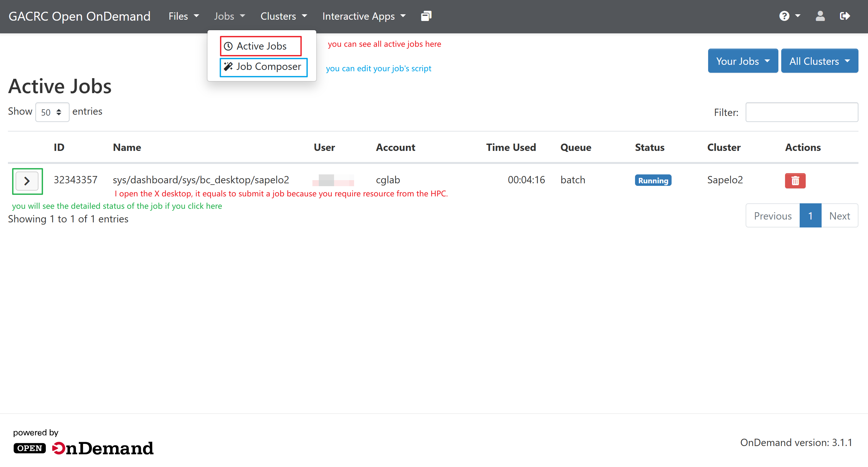Image resolution: width=868 pixels, height=467 pixels.
Task: Click the cglab account cell
Action: [x=388, y=180]
